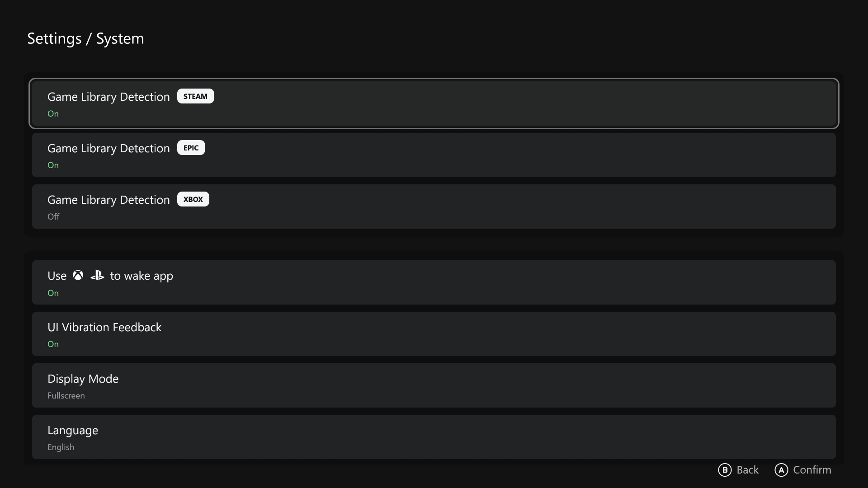
Task: Disable the controller wake app setting
Action: 434,282
